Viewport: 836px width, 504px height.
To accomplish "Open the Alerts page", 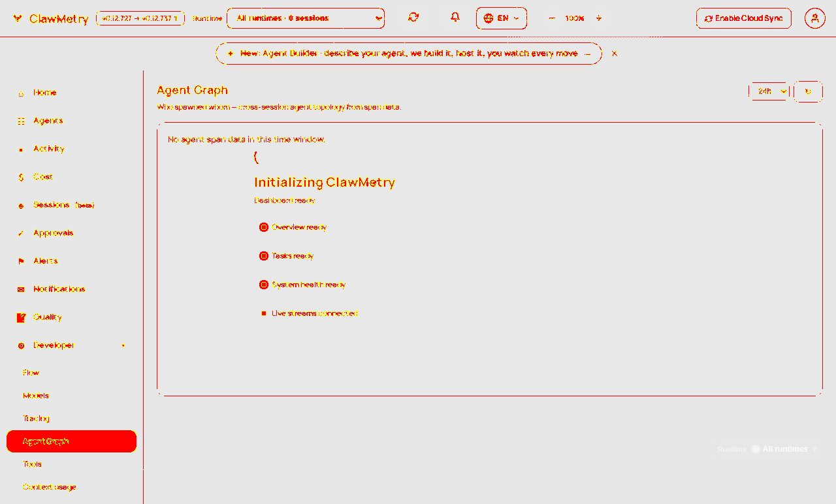I will pyautogui.click(x=71, y=261).
